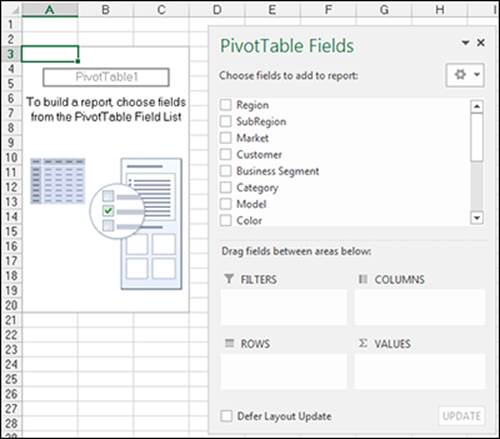Click the field list scroll down arrow
The width and height of the screenshot is (500, 439).
tap(477, 218)
